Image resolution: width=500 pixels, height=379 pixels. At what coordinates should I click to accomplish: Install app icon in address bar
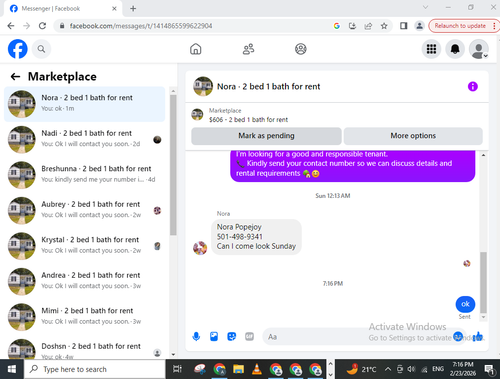[352, 26]
